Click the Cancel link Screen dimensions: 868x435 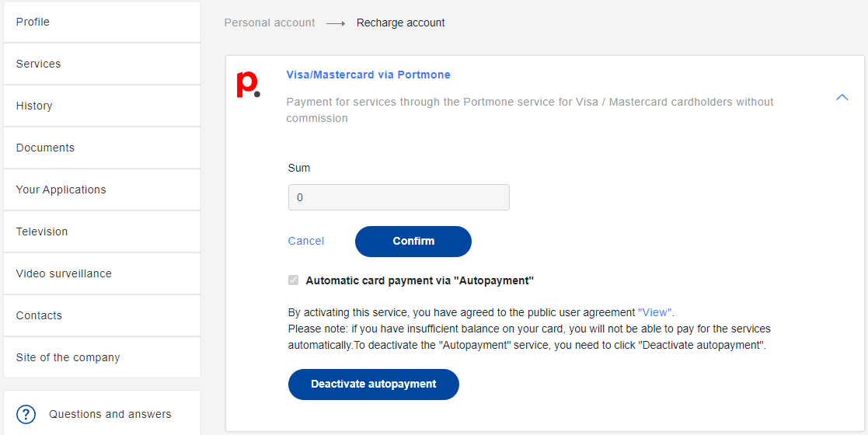[x=306, y=241]
